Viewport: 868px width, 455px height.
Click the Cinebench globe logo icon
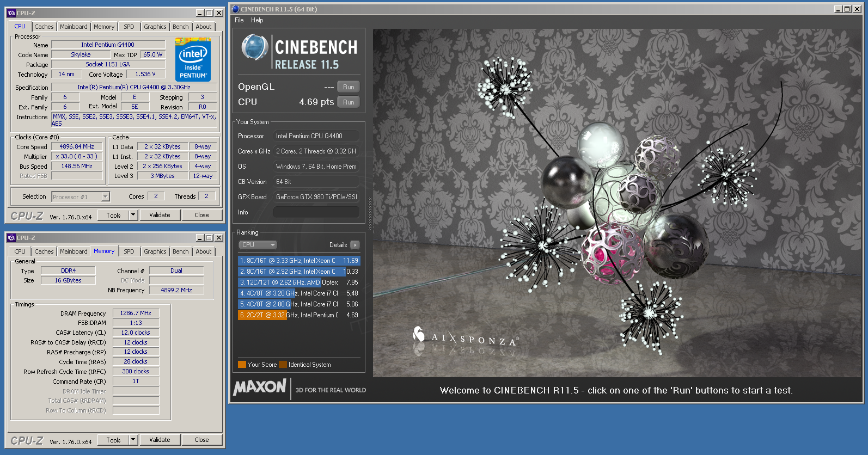coord(255,47)
